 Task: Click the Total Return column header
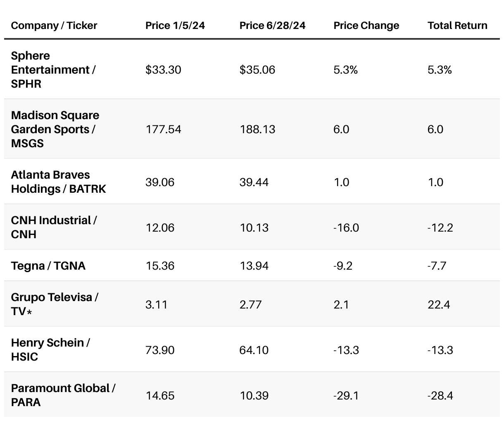click(457, 26)
